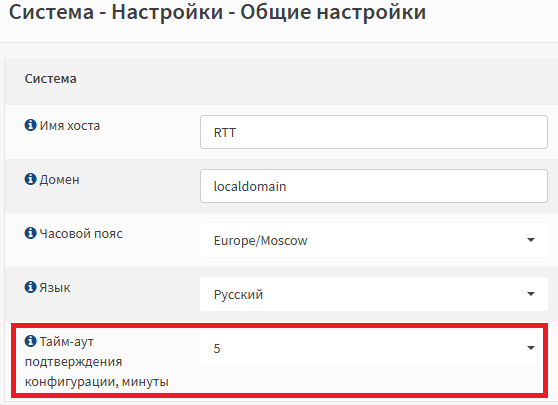Click the Домен label text
Image resolution: width=558 pixels, height=405 pixels.
coord(59,180)
